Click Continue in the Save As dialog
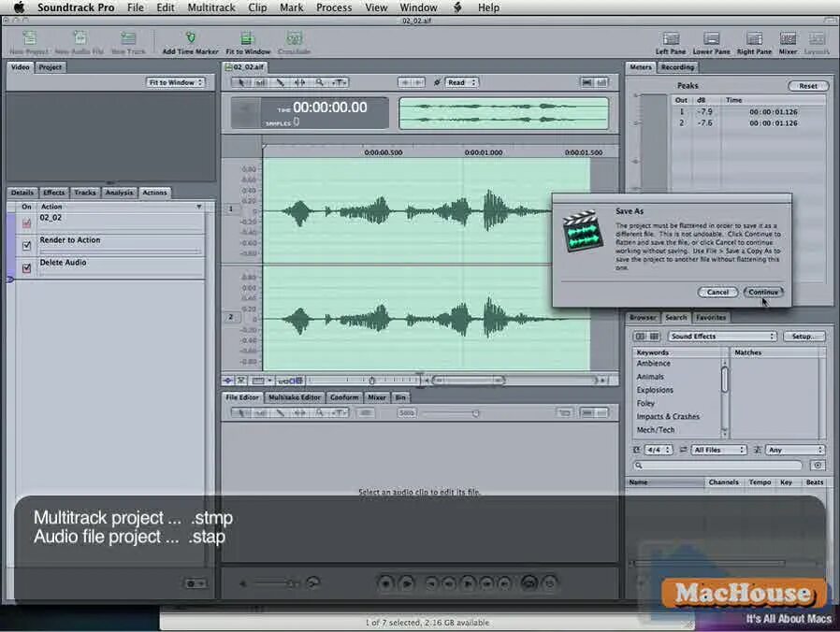This screenshot has height=632, width=840. 763,293
